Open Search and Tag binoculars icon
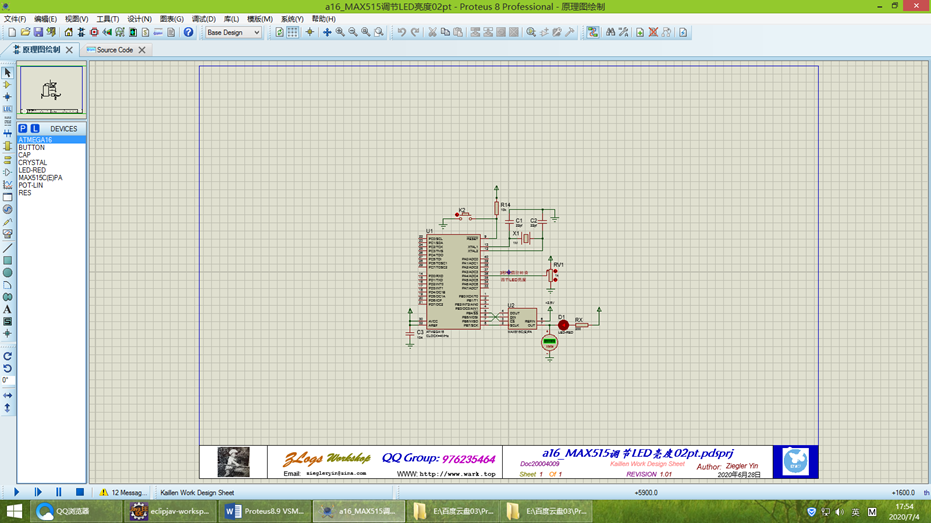 (610, 32)
